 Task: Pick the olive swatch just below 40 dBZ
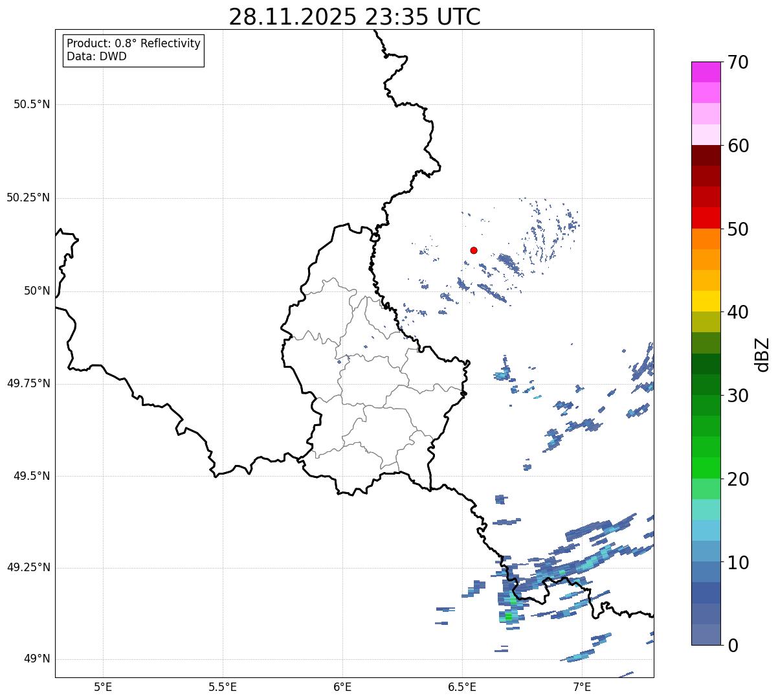706,322
